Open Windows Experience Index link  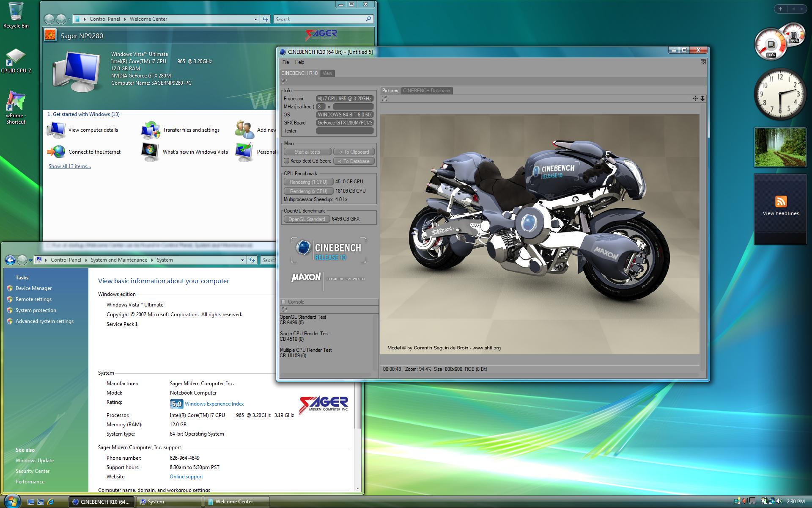214,404
